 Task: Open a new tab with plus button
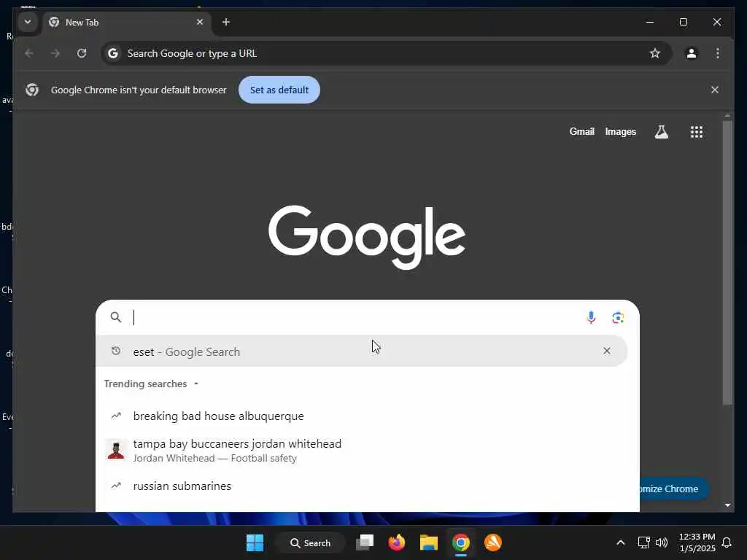[226, 22]
